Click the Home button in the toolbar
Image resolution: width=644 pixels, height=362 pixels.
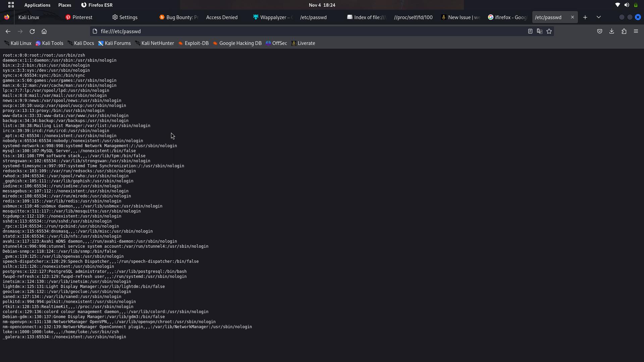(x=44, y=31)
